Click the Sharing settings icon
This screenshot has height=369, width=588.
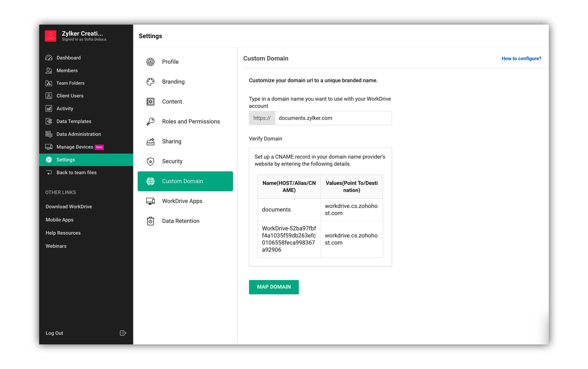150,141
